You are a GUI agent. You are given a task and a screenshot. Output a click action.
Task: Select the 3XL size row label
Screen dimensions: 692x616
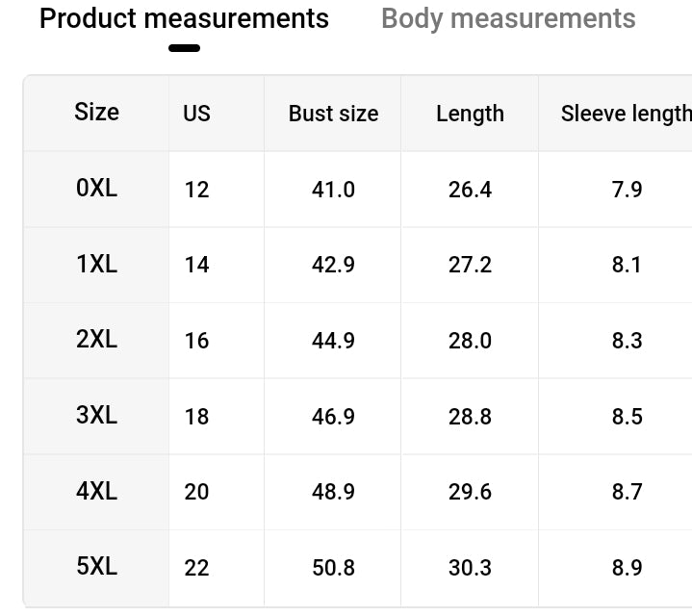coord(96,416)
